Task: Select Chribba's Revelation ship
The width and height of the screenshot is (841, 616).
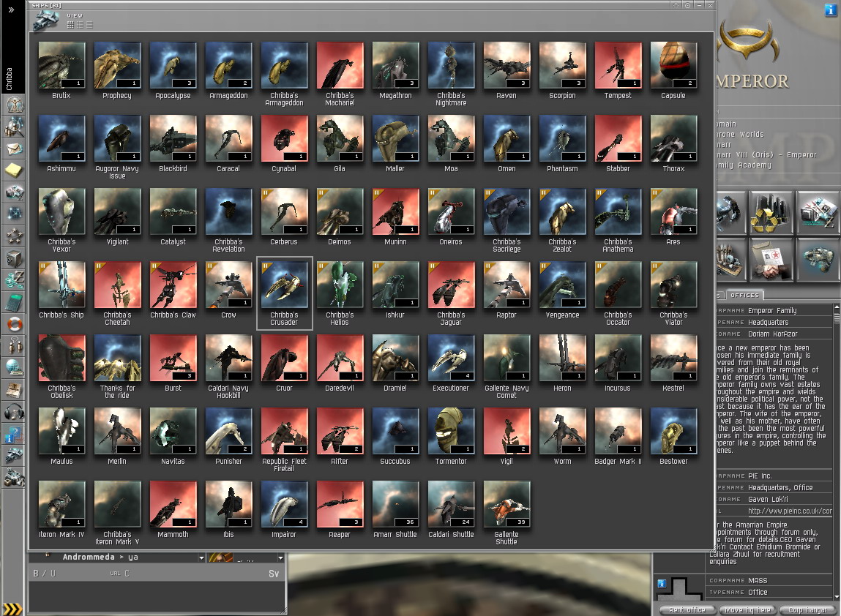Action: pos(228,211)
